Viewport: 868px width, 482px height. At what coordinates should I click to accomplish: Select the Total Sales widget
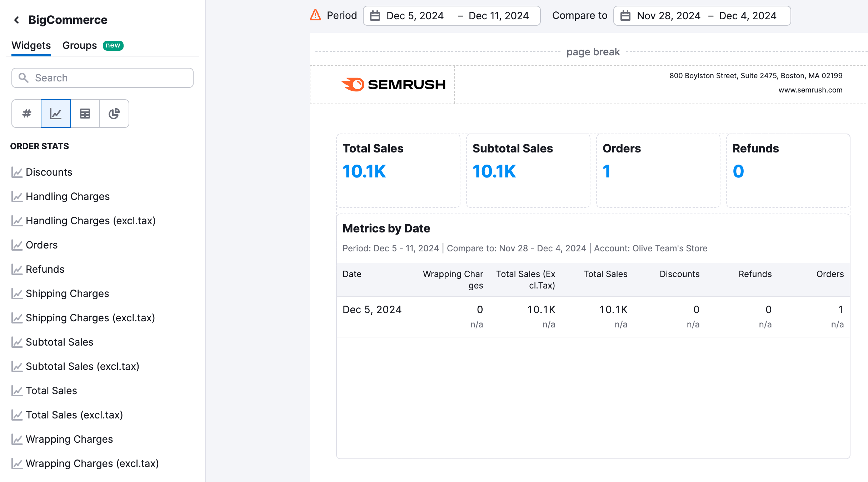coord(51,391)
